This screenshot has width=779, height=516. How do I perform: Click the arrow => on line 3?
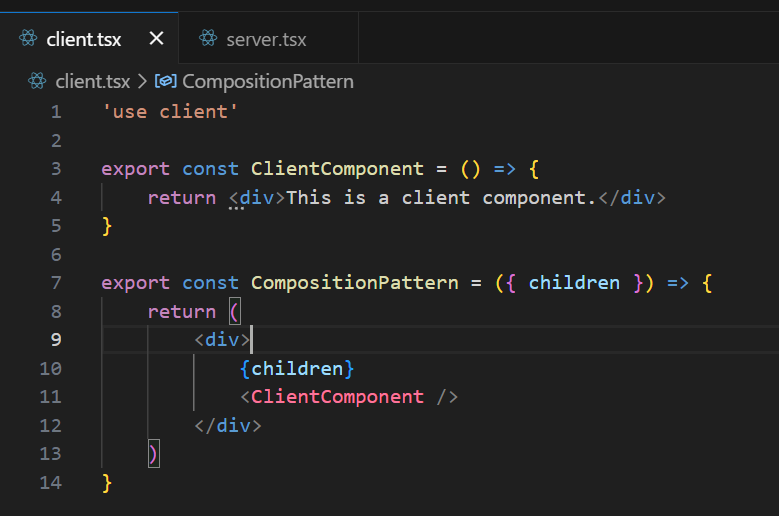505,169
